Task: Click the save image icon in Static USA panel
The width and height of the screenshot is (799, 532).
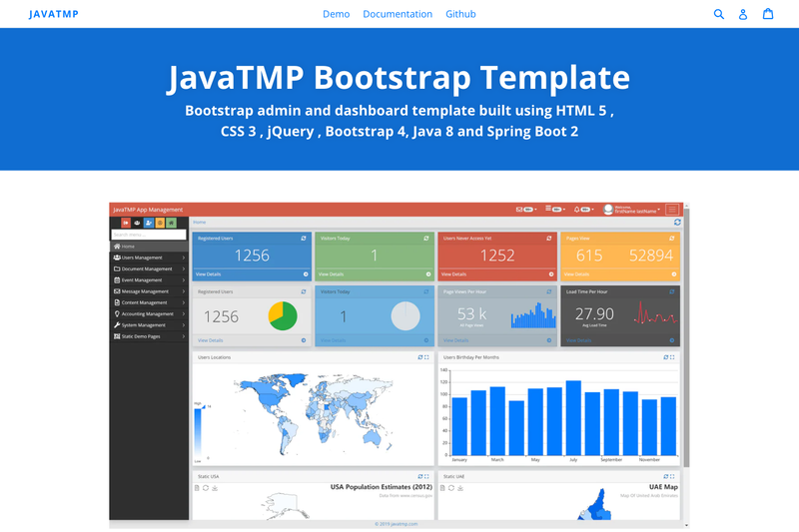Action: (215, 488)
